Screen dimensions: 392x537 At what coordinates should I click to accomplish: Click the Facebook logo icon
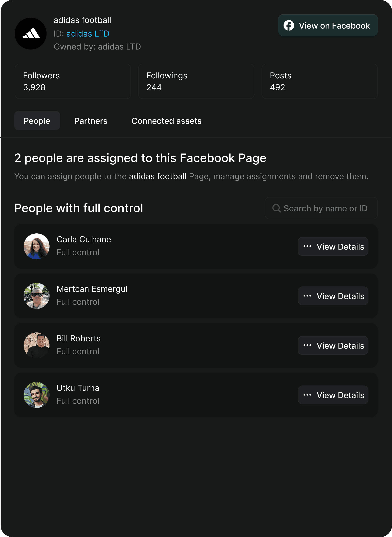coord(289,25)
